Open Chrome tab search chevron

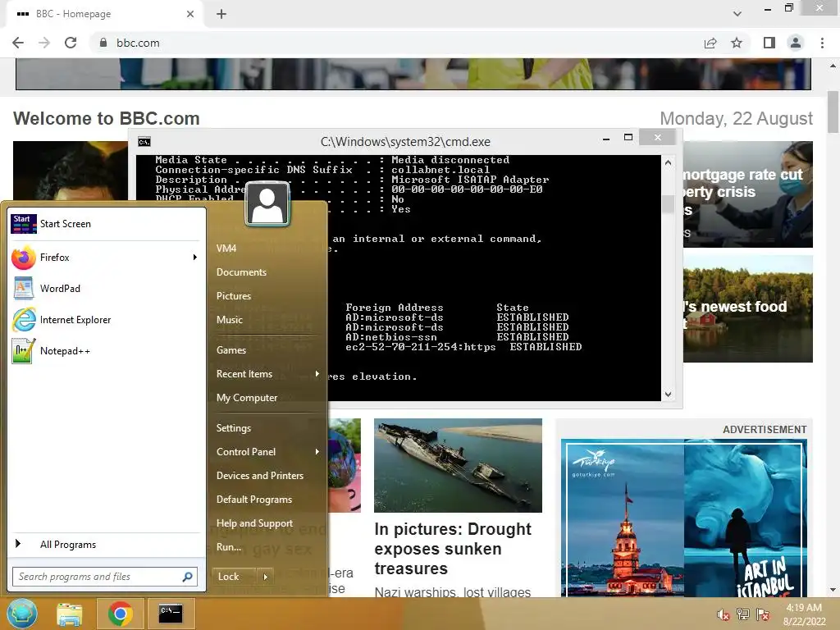[x=737, y=14]
